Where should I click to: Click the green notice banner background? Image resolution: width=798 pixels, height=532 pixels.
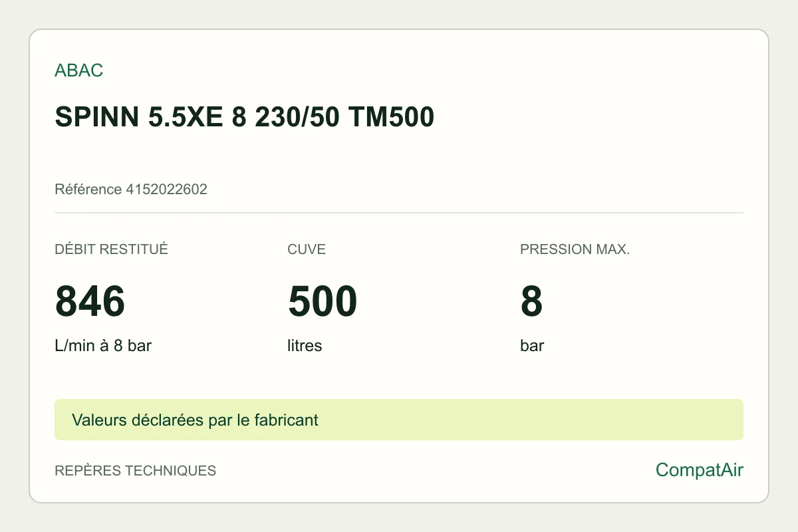[399, 420]
